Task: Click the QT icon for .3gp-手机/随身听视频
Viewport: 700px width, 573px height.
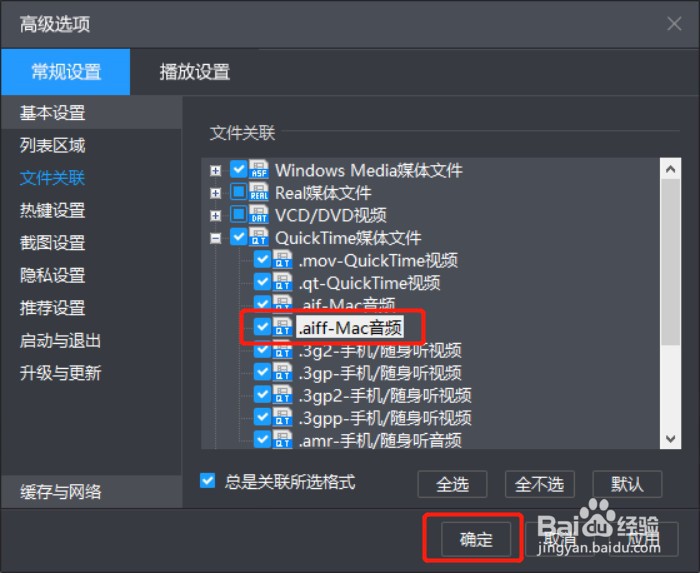Action: point(283,372)
